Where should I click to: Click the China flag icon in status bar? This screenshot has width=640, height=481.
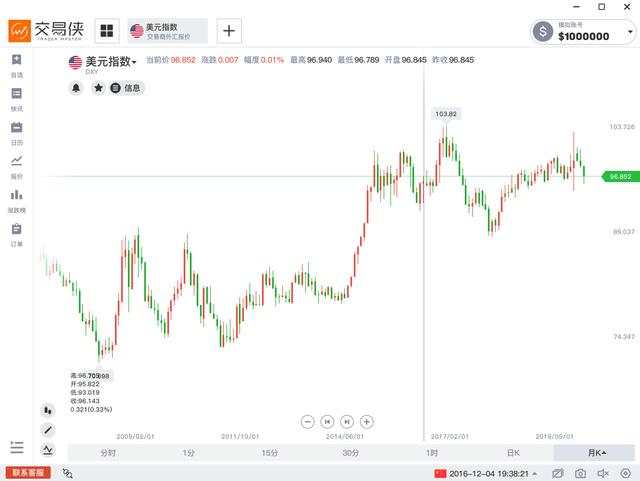[440, 473]
